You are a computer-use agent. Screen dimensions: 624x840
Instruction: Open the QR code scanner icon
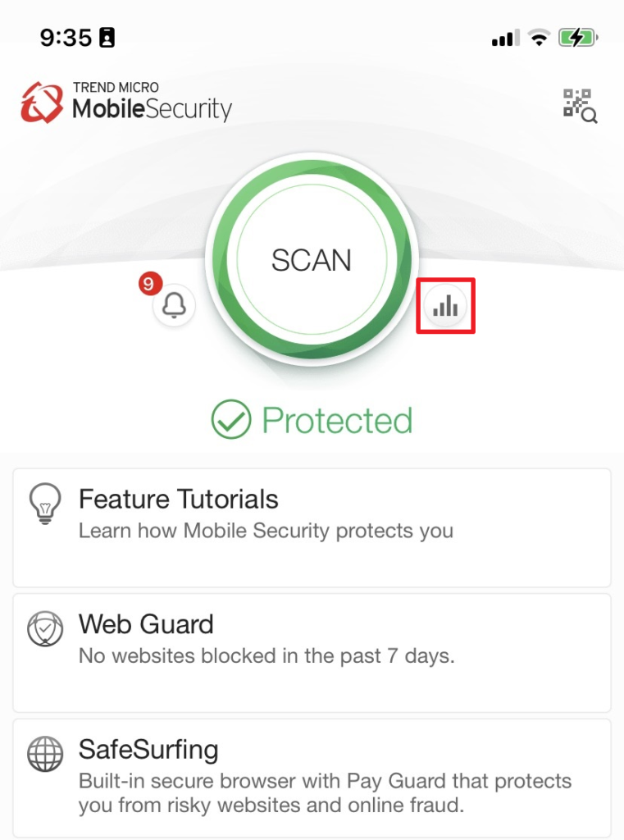click(580, 106)
